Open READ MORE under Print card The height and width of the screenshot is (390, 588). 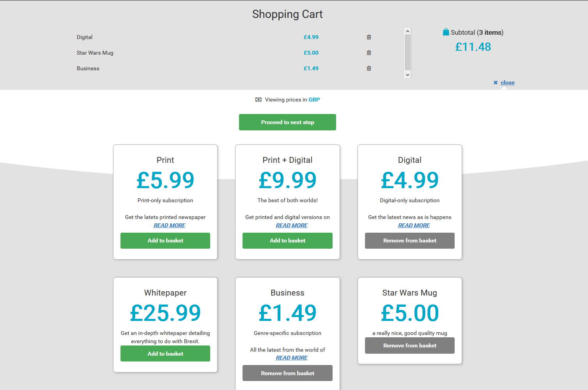tap(169, 225)
